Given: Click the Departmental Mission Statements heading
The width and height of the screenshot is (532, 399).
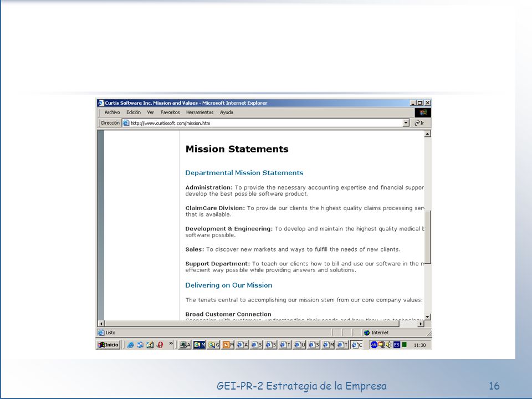Looking at the screenshot, I should pos(244,173).
